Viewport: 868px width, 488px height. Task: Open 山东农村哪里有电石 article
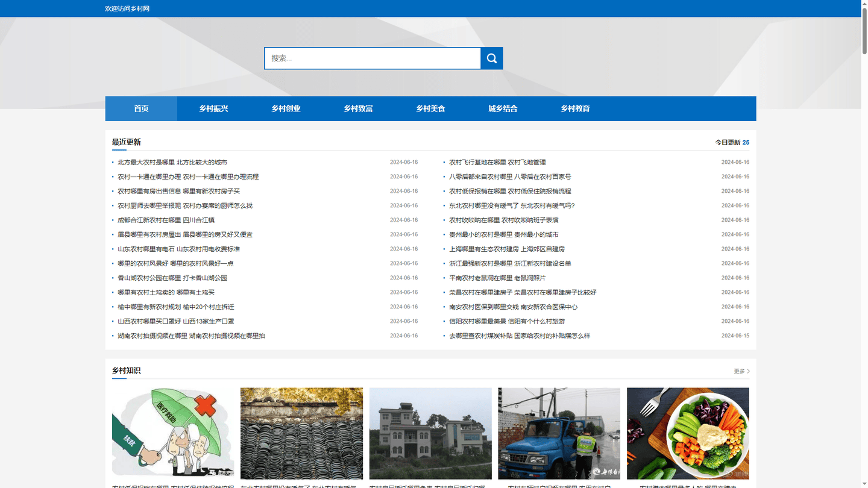(x=178, y=249)
